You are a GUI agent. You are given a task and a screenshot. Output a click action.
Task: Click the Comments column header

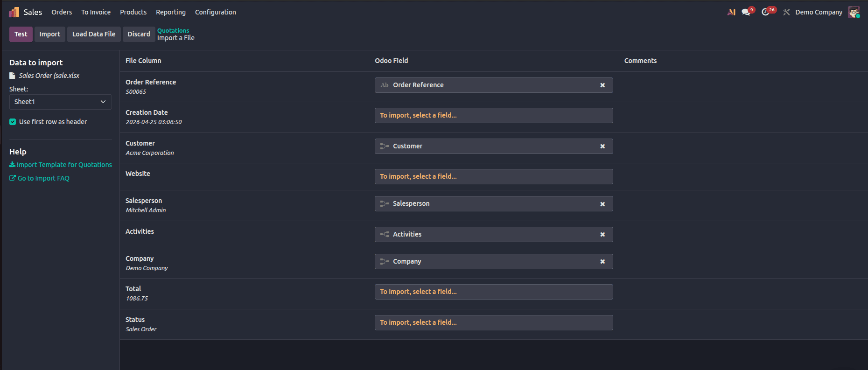tap(640, 61)
